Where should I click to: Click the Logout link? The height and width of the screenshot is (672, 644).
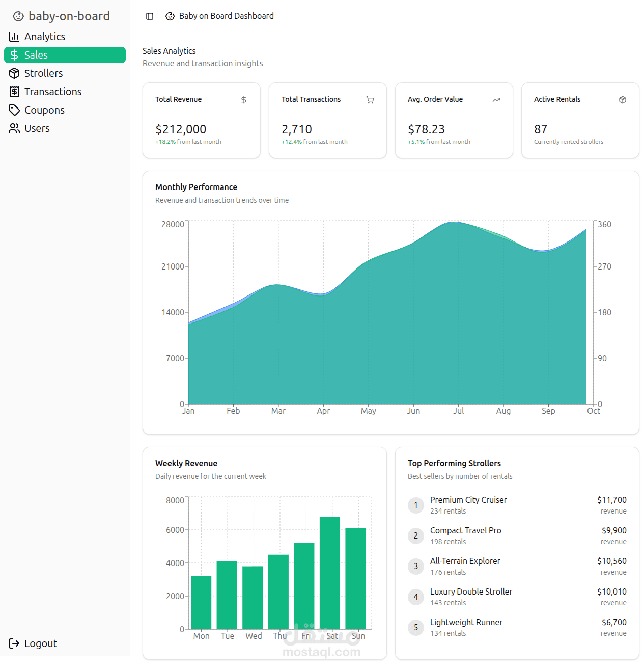point(41,643)
